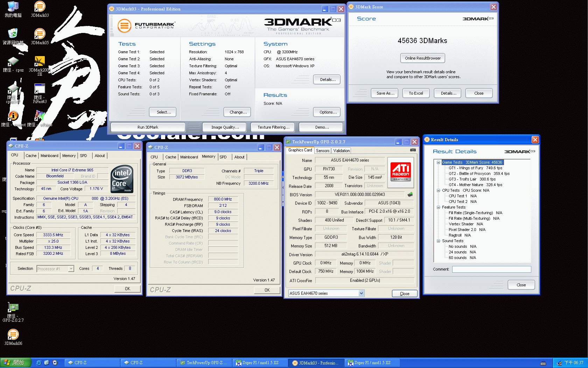Viewport: 588px width, 368px height.
Task: Open the wPrime desktop shortcut
Action: coord(40,119)
